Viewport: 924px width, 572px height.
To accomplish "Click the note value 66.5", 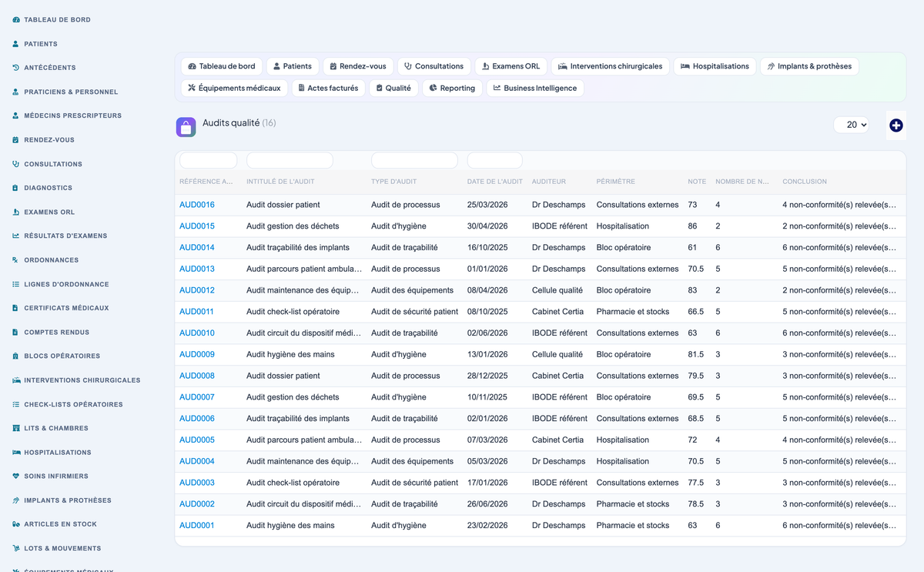I will coord(696,312).
